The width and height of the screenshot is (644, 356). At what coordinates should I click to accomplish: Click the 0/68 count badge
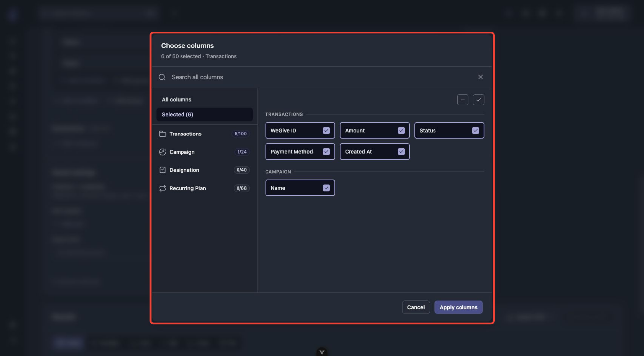click(x=241, y=188)
